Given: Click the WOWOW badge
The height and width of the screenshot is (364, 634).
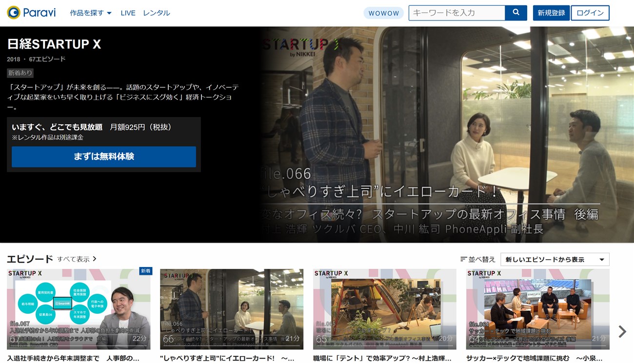Looking at the screenshot, I should (384, 13).
